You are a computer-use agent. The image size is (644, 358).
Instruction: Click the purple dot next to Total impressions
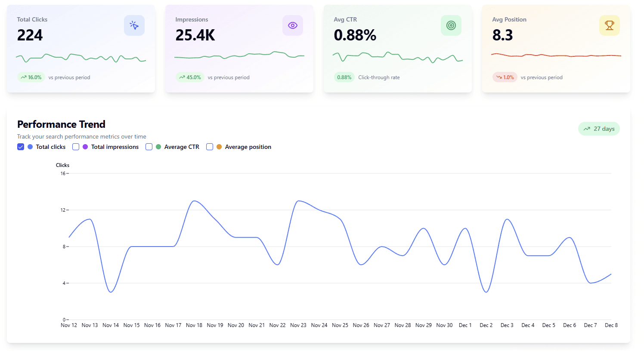tap(85, 147)
